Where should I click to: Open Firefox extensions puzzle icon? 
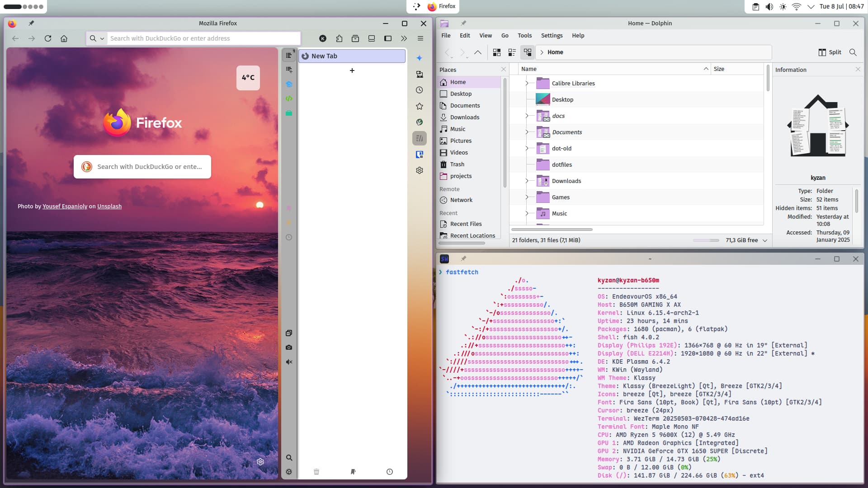[339, 38]
